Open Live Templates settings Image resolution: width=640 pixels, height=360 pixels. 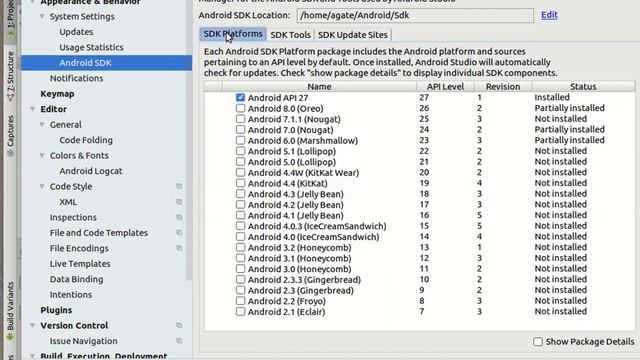80,264
